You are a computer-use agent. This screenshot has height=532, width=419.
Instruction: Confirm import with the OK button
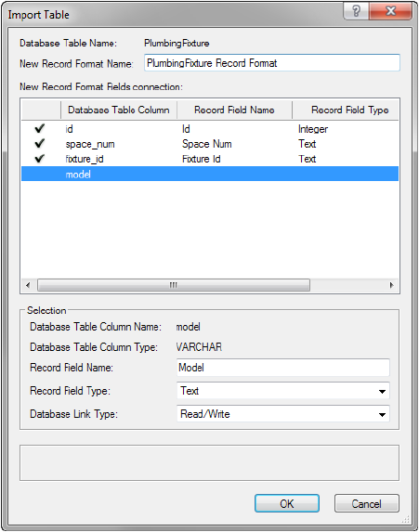pyautogui.click(x=287, y=503)
